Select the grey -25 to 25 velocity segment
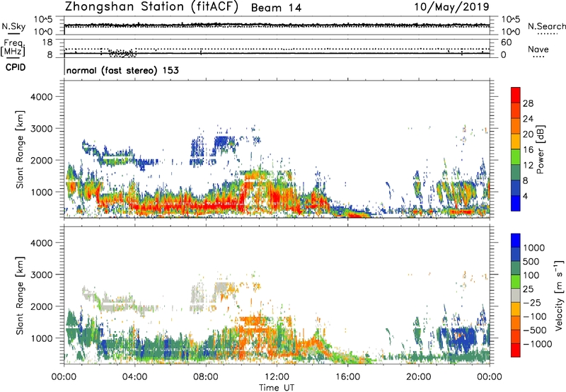This screenshot has height=392, width=566. (516, 296)
